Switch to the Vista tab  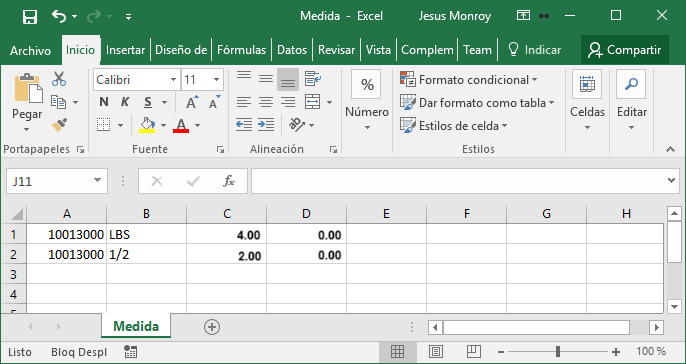[x=378, y=50]
